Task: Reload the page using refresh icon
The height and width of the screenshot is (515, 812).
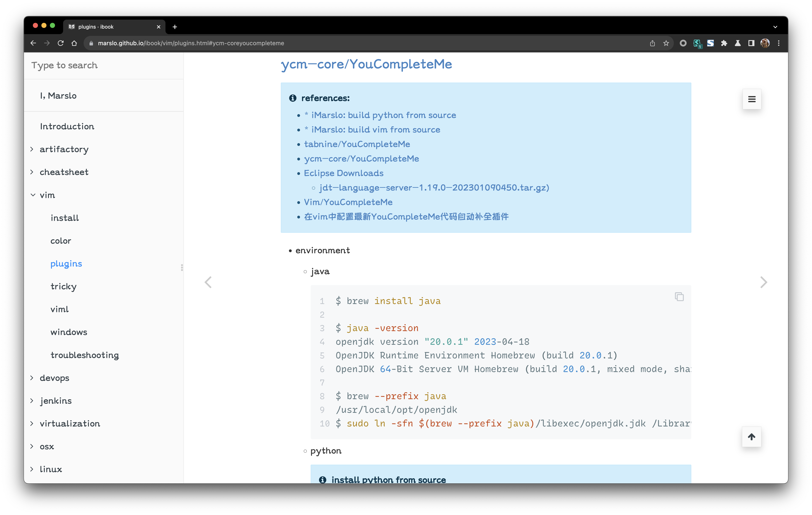Action: pyautogui.click(x=61, y=43)
